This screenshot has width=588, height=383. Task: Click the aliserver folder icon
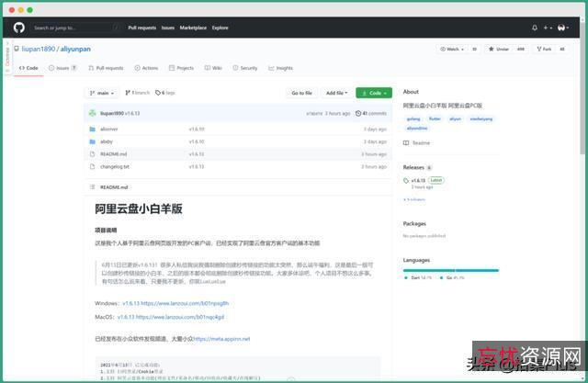click(x=92, y=129)
